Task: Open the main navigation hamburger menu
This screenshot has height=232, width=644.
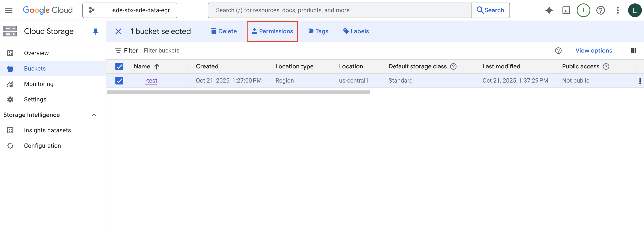Action: pyautogui.click(x=9, y=10)
